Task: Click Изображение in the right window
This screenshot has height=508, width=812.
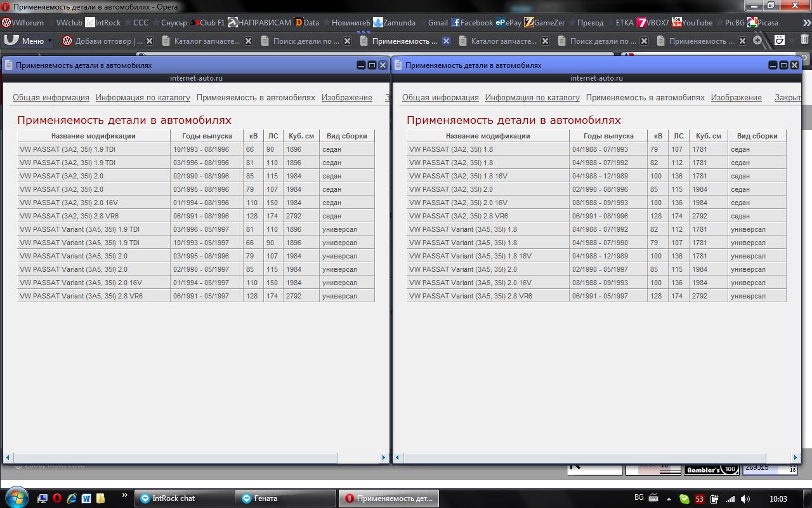Action: click(736, 98)
